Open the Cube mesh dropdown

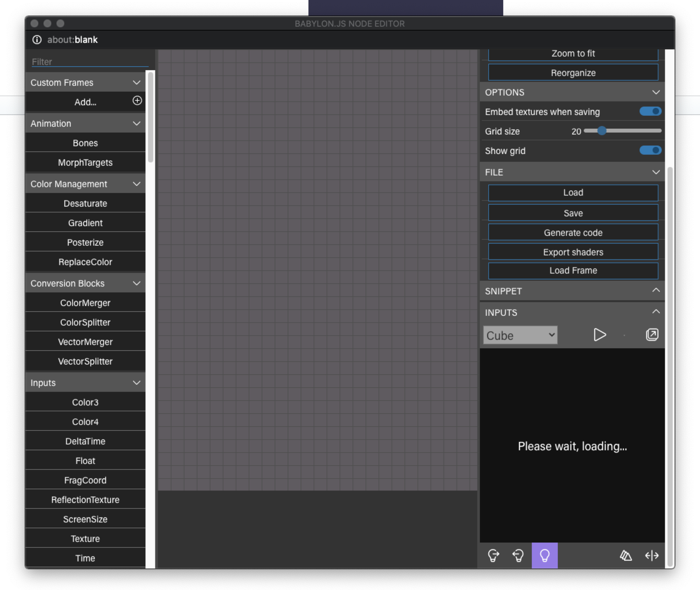[520, 335]
